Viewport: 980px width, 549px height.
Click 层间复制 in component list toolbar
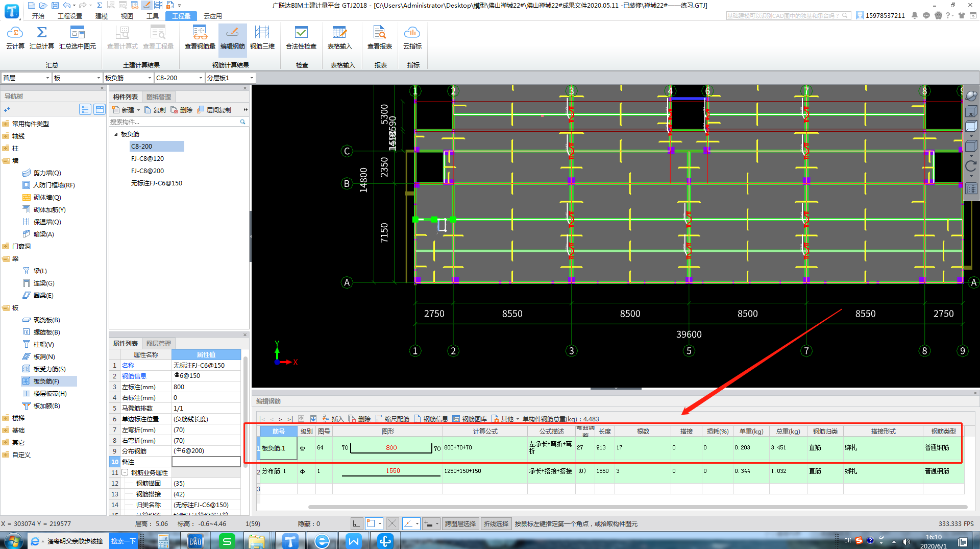tap(214, 110)
